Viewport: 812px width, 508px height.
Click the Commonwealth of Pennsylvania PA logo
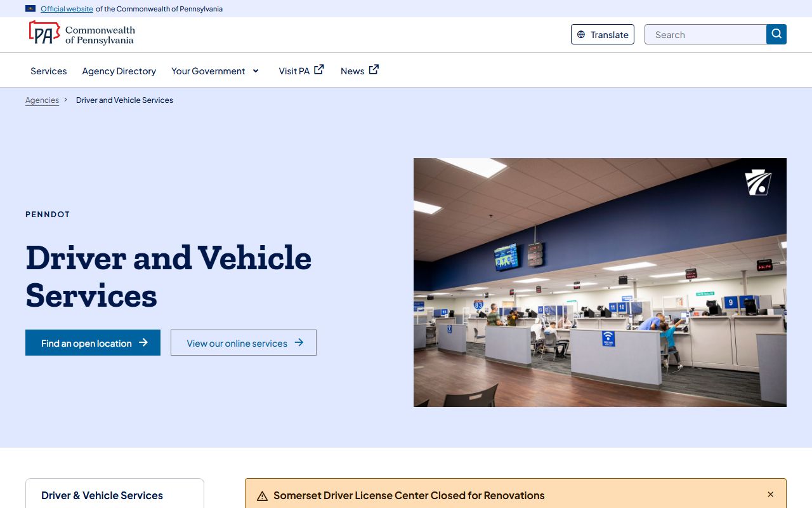(x=82, y=34)
